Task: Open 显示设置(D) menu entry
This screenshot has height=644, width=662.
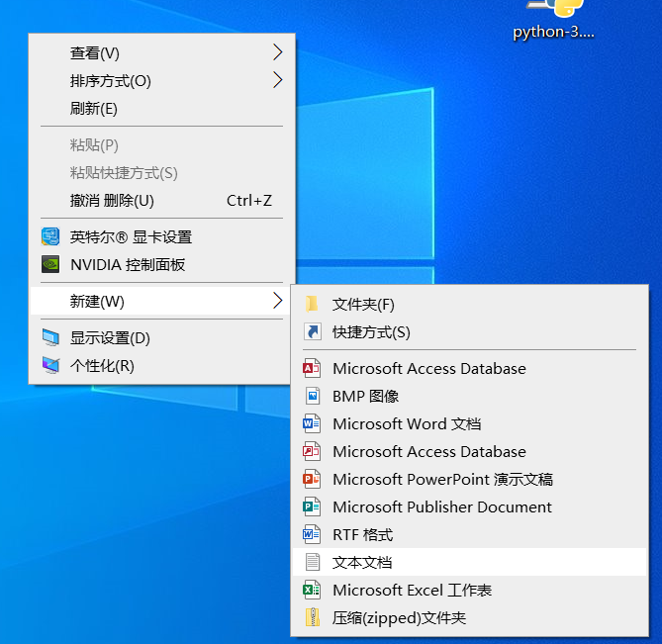Action: (x=161, y=338)
